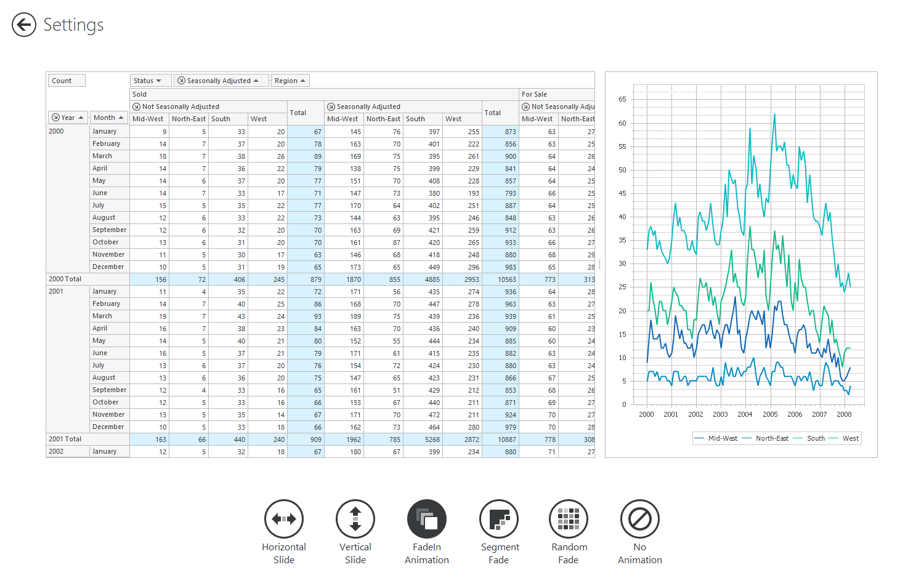The image size is (924, 586).
Task: Click the Count data field button
Action: point(67,81)
